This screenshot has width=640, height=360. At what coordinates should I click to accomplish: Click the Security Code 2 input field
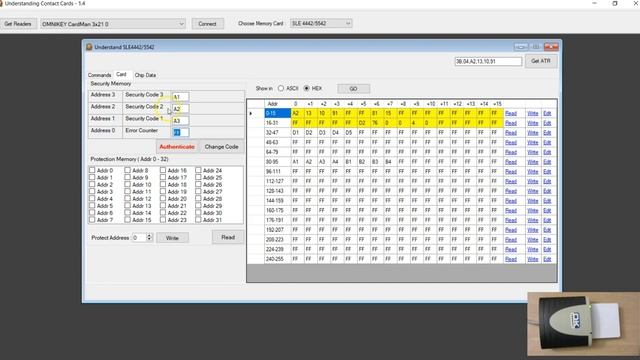(180, 109)
